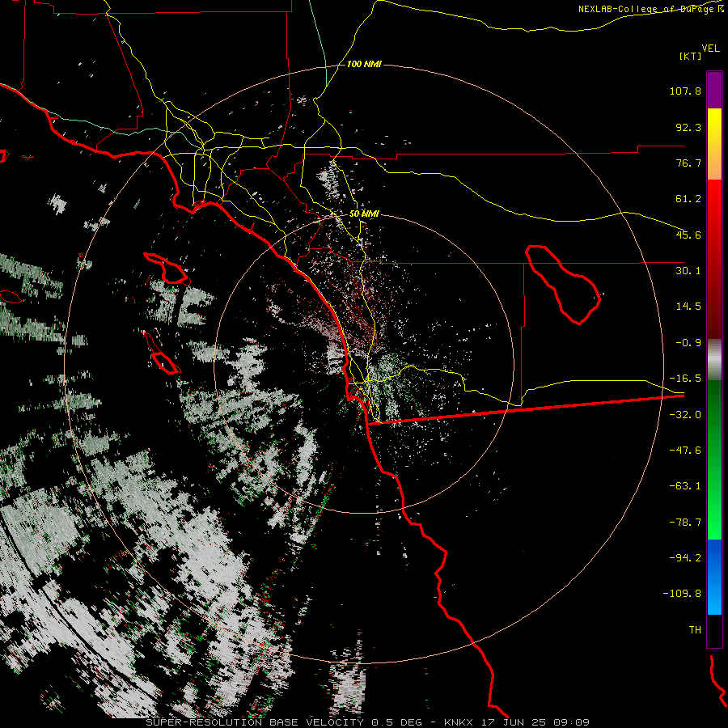Click the blue segment of the color scale
Viewport: 728px width, 728px height.
pos(714,577)
